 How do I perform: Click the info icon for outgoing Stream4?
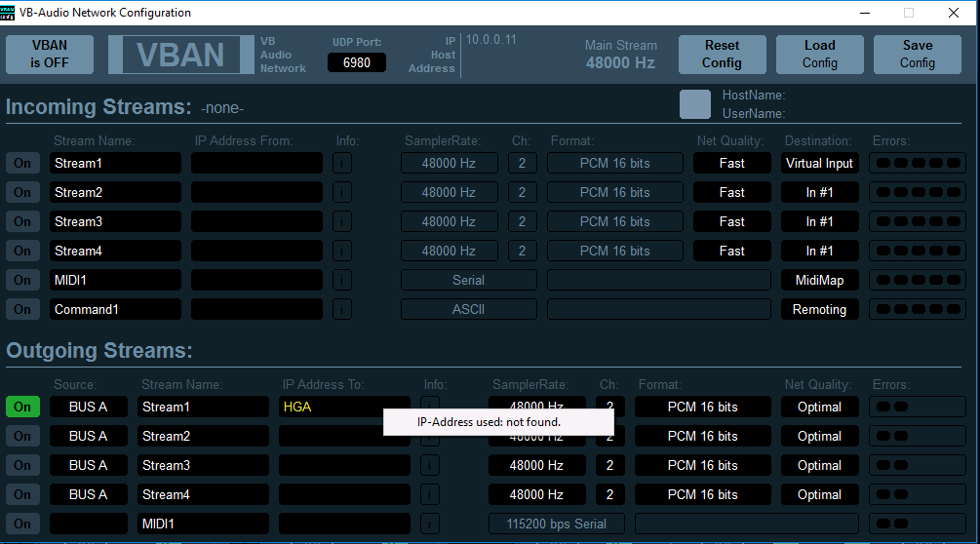429,494
